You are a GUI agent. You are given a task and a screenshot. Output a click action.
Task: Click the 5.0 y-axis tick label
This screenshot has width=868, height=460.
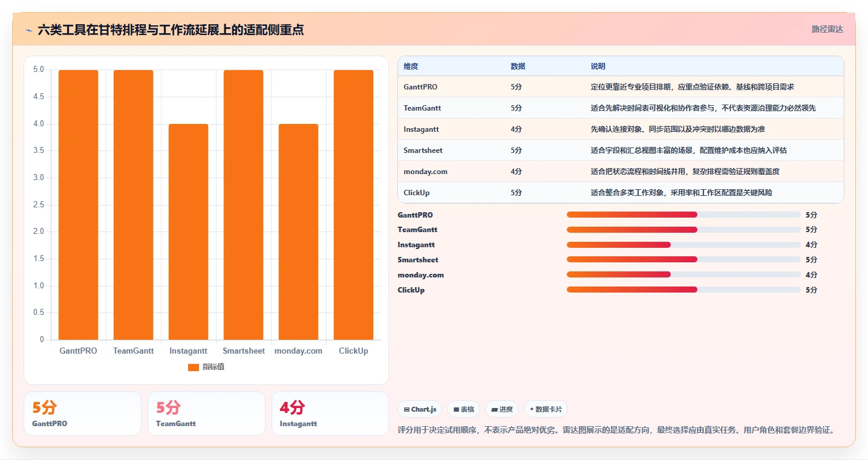(x=38, y=70)
